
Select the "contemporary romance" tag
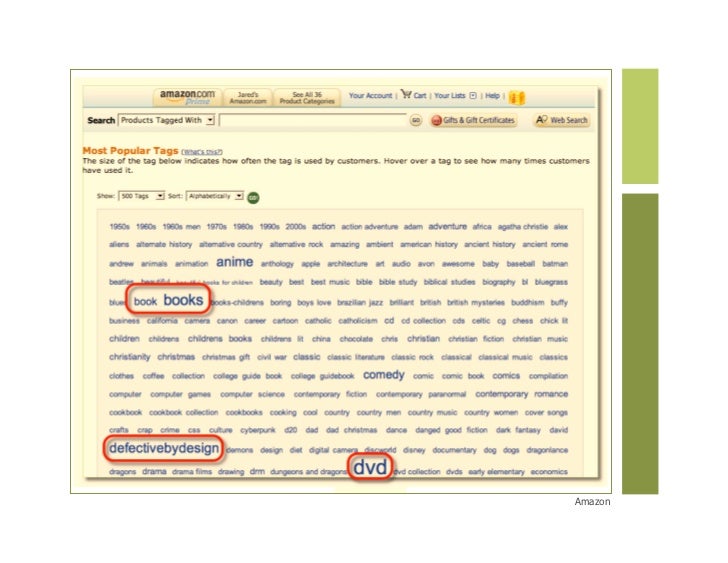tap(521, 394)
